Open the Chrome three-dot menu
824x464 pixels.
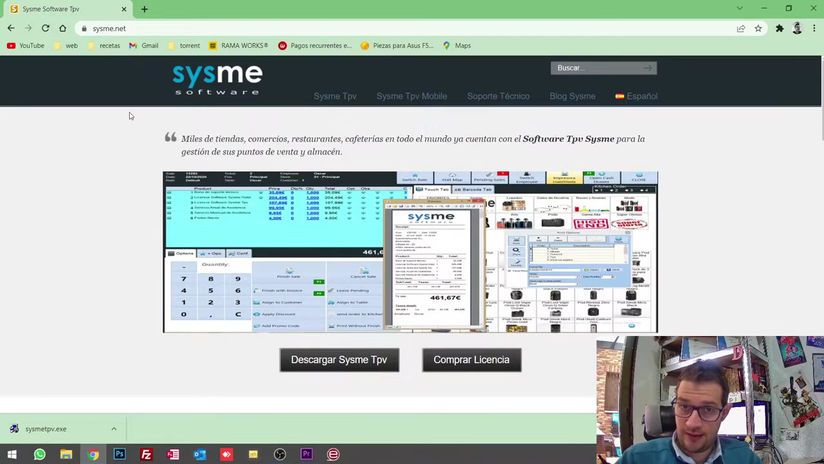click(x=814, y=28)
